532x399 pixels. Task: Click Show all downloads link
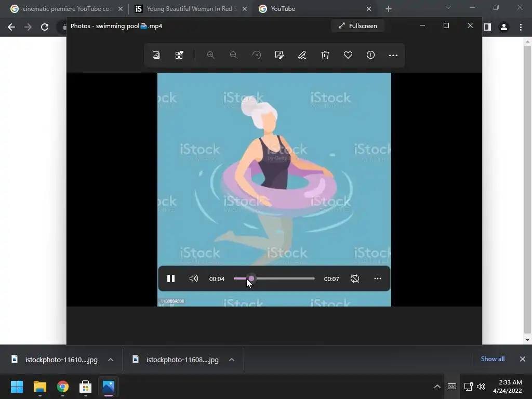(493, 359)
